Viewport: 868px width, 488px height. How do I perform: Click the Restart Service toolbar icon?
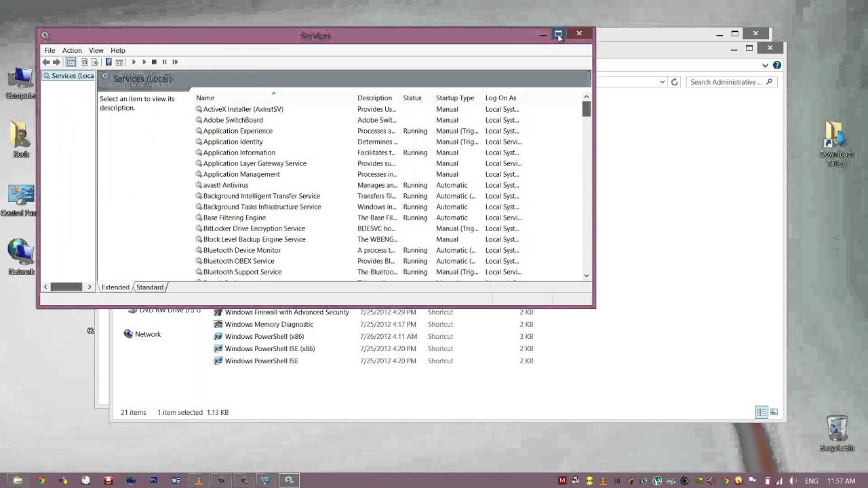(175, 62)
